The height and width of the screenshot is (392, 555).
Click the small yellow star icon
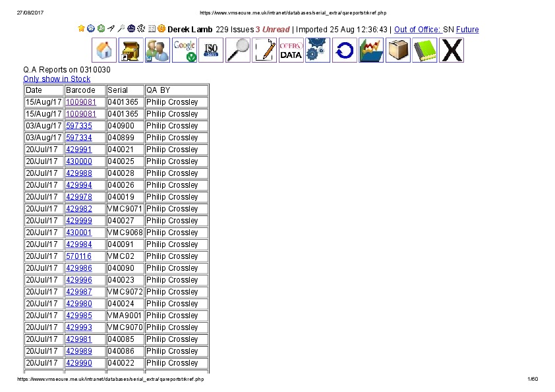pos(81,29)
